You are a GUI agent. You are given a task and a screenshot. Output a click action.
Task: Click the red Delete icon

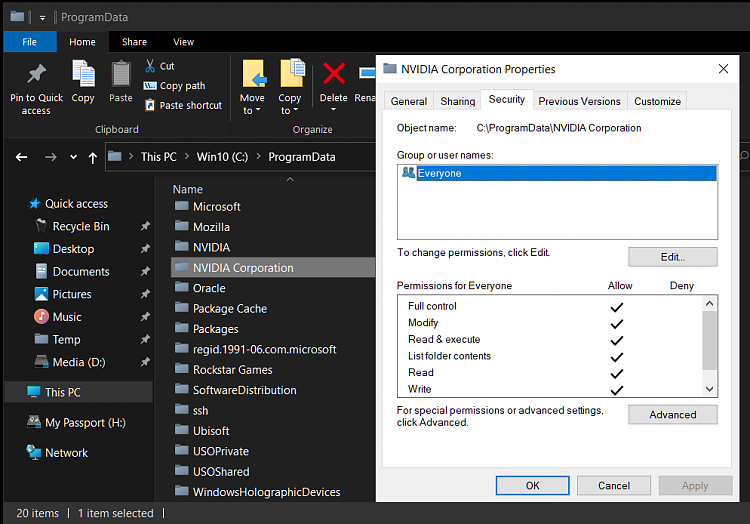coord(334,74)
